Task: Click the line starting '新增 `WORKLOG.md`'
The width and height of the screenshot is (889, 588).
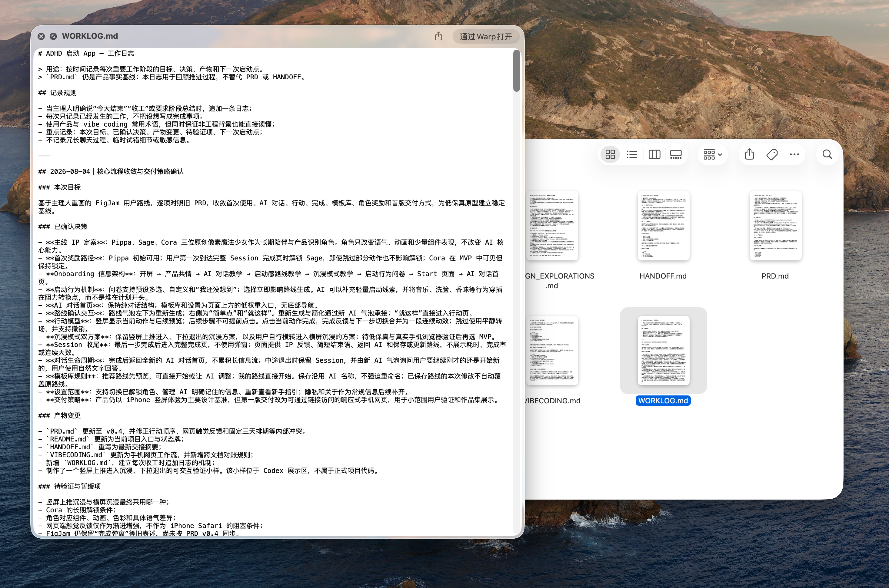Action: pos(127,463)
